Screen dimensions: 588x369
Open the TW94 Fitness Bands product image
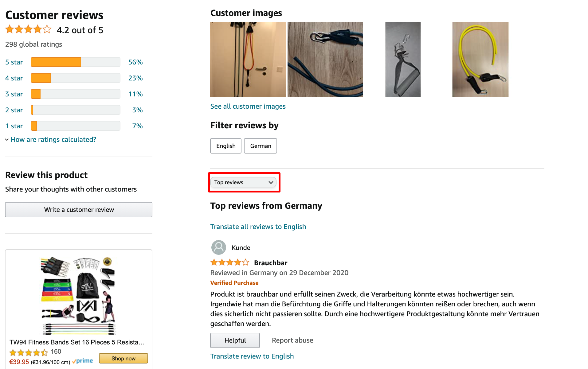coord(79,295)
